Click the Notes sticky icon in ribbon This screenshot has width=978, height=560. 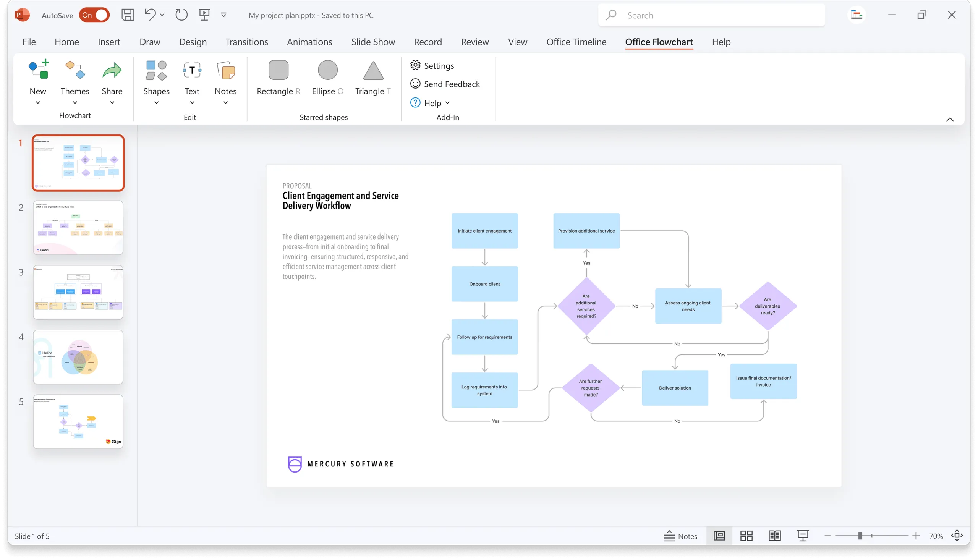(226, 70)
